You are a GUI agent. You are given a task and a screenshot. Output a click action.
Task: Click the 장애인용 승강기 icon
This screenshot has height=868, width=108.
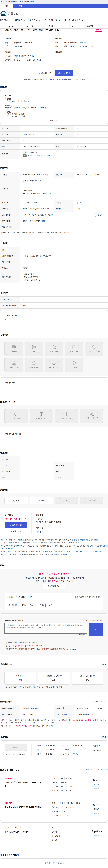point(41,416)
